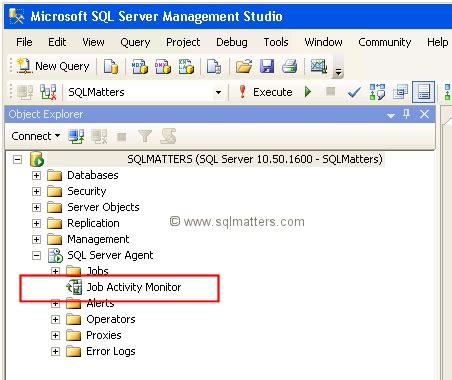Toggle Object Explorer auto-hide pin
The width and height of the screenshot is (452, 380).
(x=406, y=114)
